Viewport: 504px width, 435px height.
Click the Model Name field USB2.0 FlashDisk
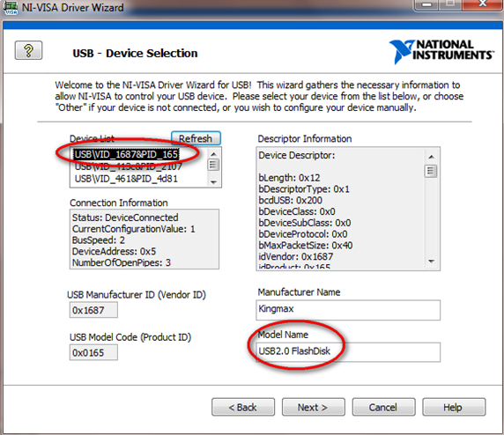[348, 352]
